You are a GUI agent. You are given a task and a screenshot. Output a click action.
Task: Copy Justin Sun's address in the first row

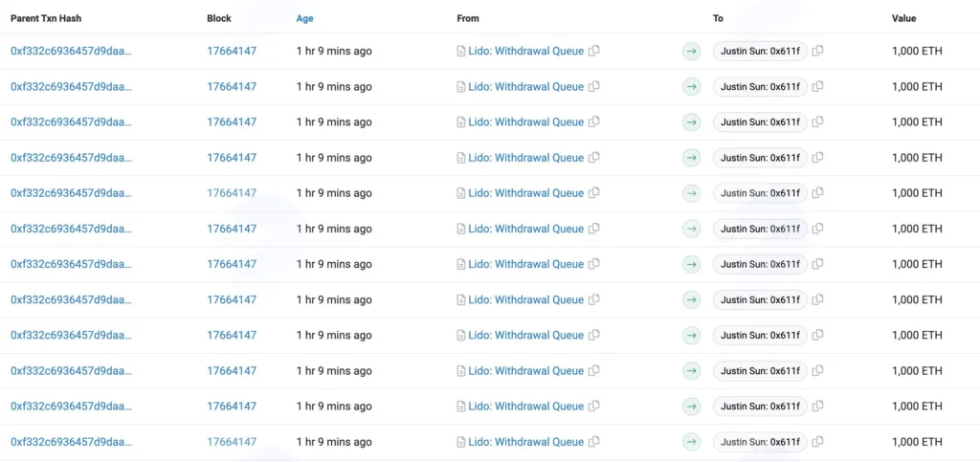[817, 52]
